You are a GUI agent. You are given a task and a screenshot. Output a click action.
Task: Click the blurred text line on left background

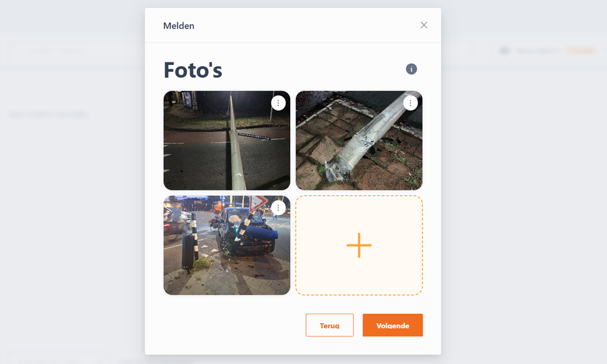49,114
